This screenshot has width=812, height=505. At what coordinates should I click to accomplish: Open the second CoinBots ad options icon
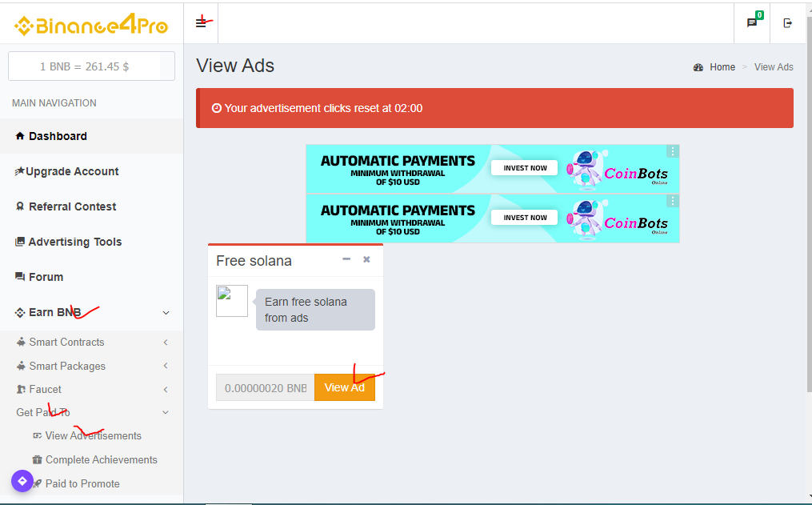(x=673, y=201)
